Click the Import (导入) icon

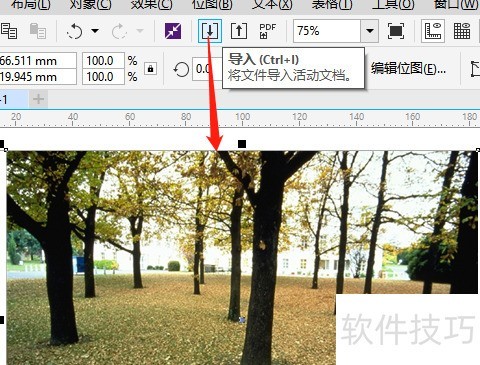click(210, 31)
